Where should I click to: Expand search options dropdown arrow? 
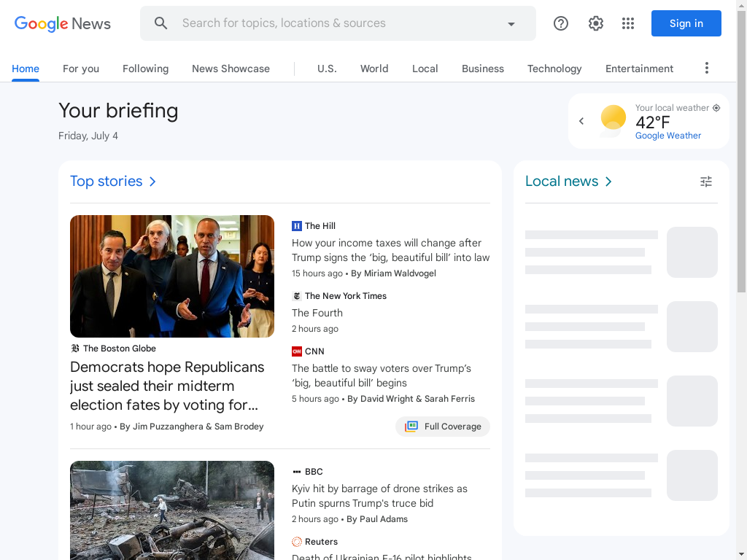(x=511, y=24)
